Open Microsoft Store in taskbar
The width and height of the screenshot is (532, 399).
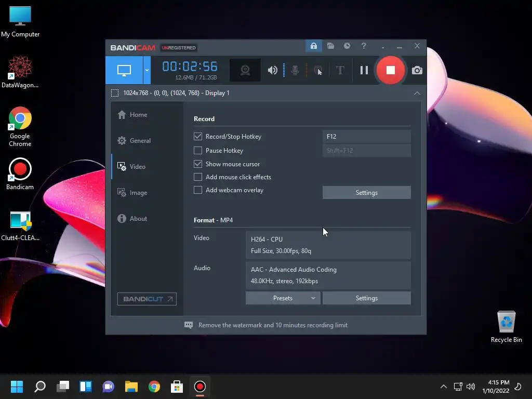177,387
